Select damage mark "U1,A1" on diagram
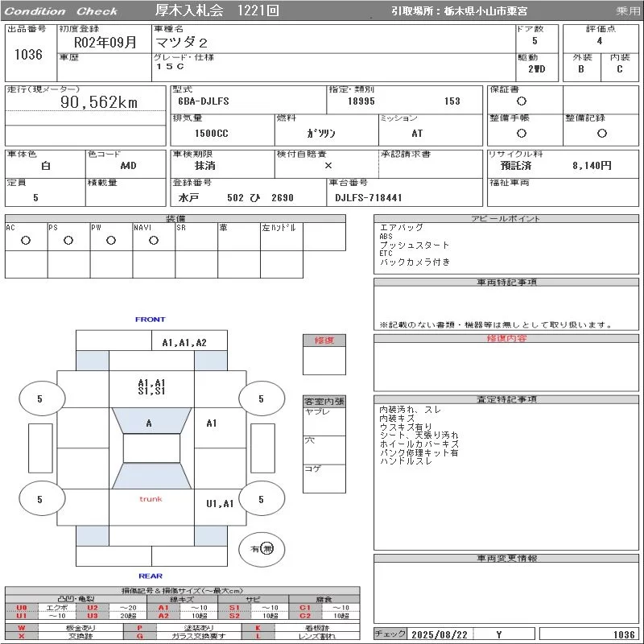The height and width of the screenshot is (644, 644). [x=220, y=504]
